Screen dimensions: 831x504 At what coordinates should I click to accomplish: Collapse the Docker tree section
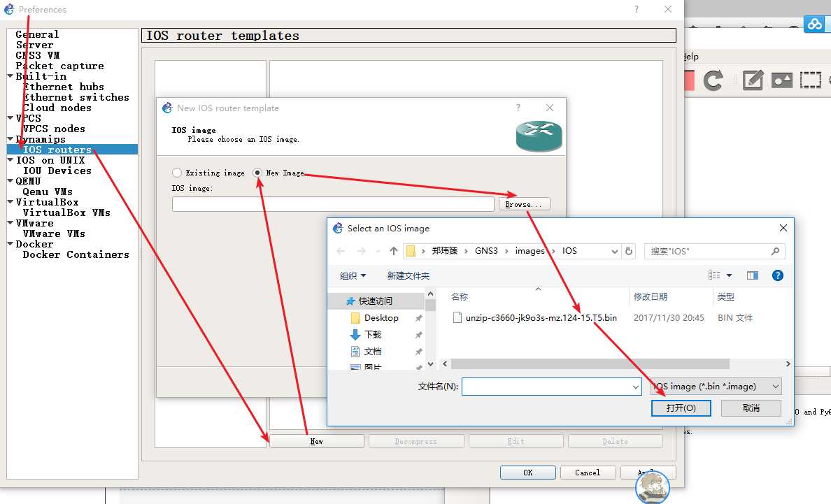point(10,244)
